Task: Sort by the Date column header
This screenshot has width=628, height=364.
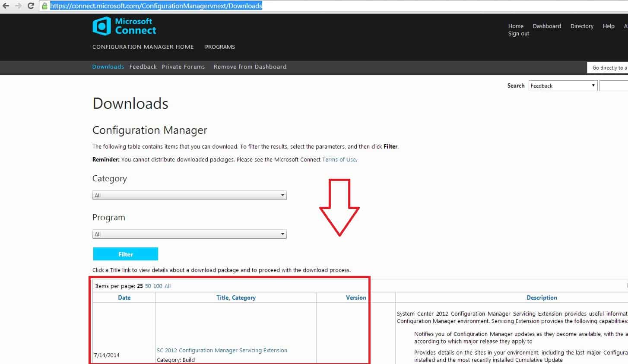Action: (124, 298)
